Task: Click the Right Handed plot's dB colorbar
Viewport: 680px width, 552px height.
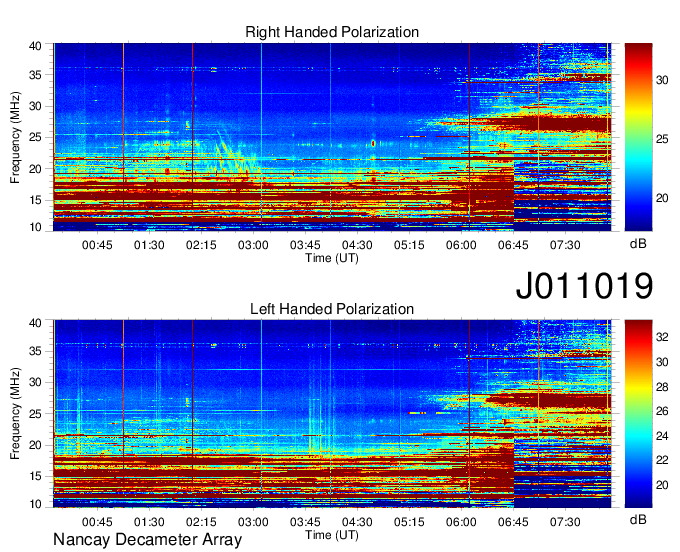Action: [x=638, y=137]
